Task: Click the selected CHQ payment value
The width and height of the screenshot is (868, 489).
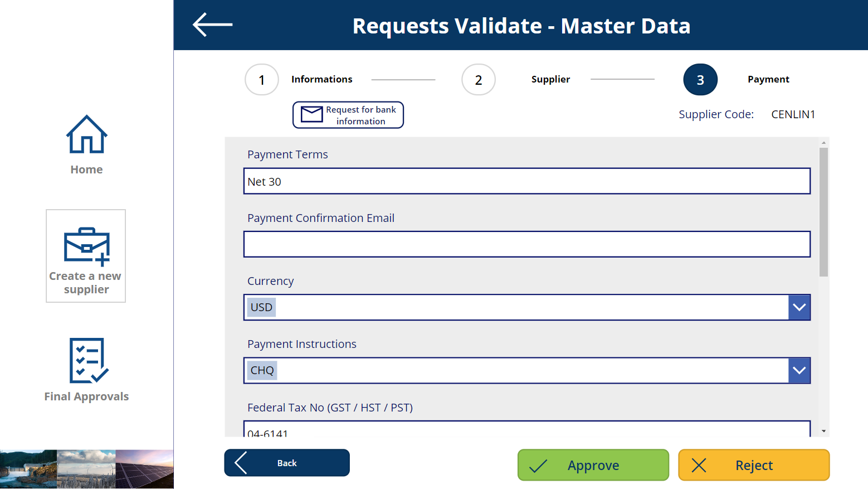Action: [262, 370]
